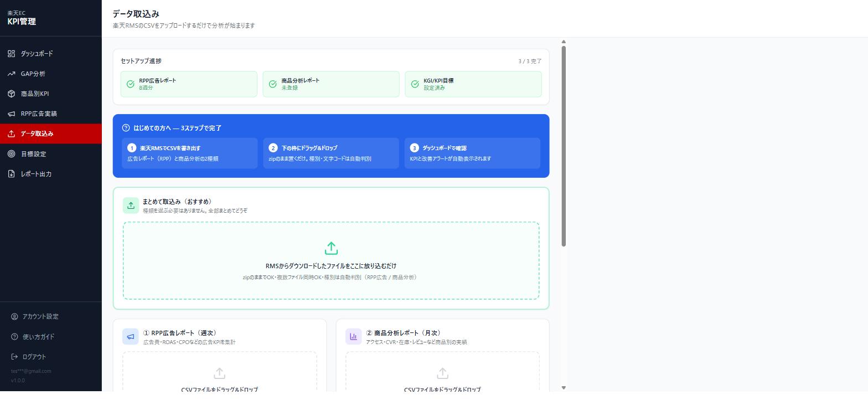This screenshot has height=410, width=868.
Task: Open GAP分析 from the sidebar
Action: [x=51, y=74]
